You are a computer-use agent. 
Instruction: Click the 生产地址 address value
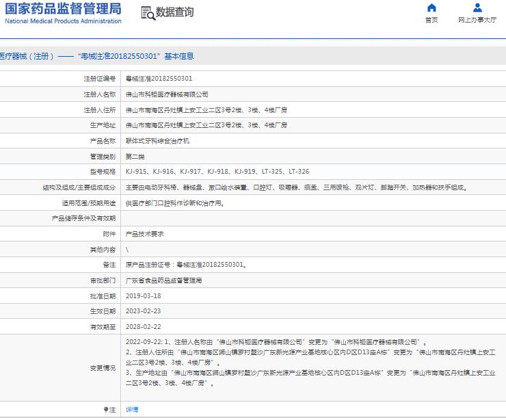pyautogui.click(x=207, y=125)
